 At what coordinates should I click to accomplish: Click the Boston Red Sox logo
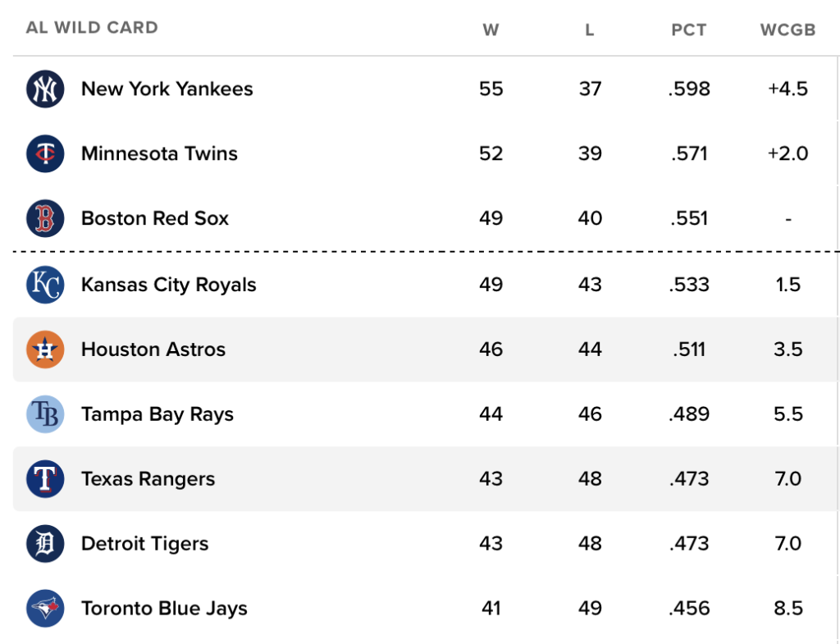click(x=45, y=218)
